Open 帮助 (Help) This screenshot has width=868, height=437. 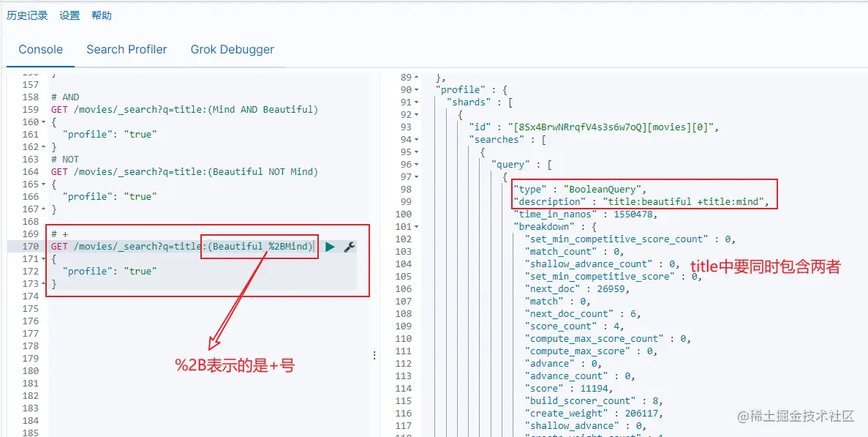point(102,15)
